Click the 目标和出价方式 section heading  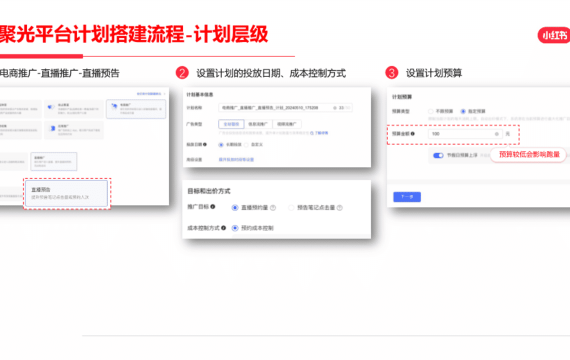(209, 191)
